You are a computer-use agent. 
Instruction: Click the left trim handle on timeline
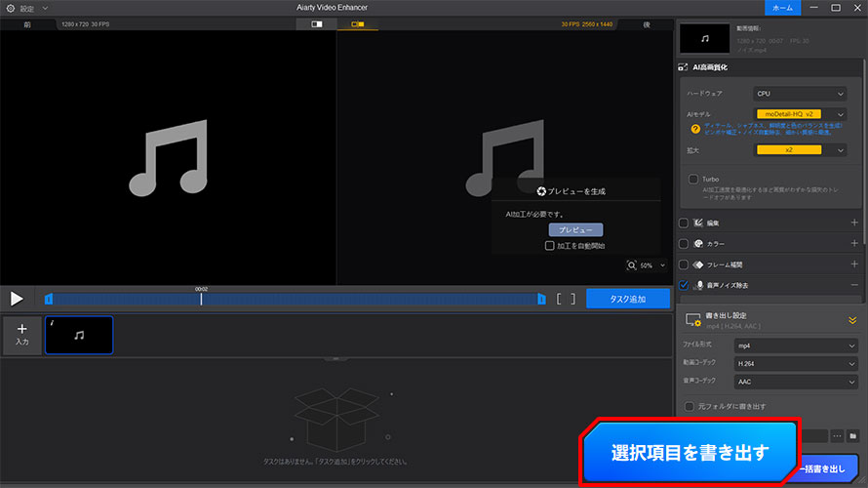coord(49,299)
